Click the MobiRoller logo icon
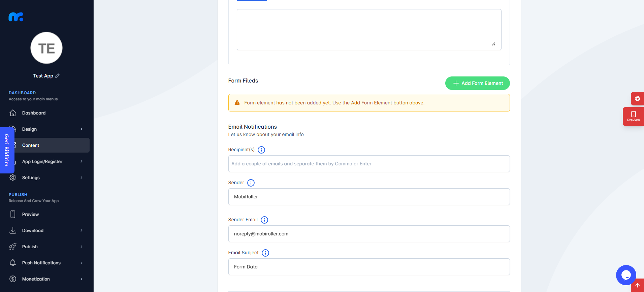The image size is (644, 292). [x=16, y=17]
